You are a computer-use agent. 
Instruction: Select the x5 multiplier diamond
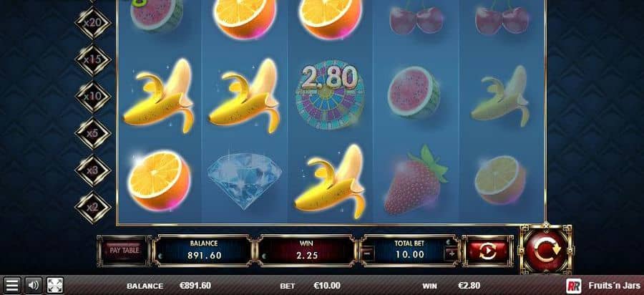pos(93,133)
